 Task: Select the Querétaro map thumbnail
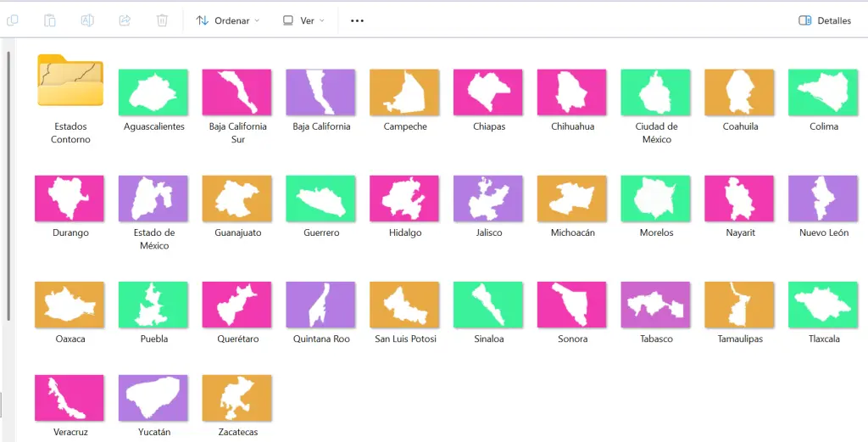[x=237, y=305]
